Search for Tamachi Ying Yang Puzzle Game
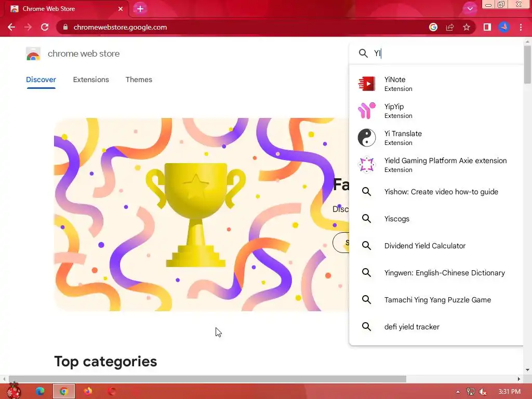The height and width of the screenshot is (399, 532). (x=436, y=300)
